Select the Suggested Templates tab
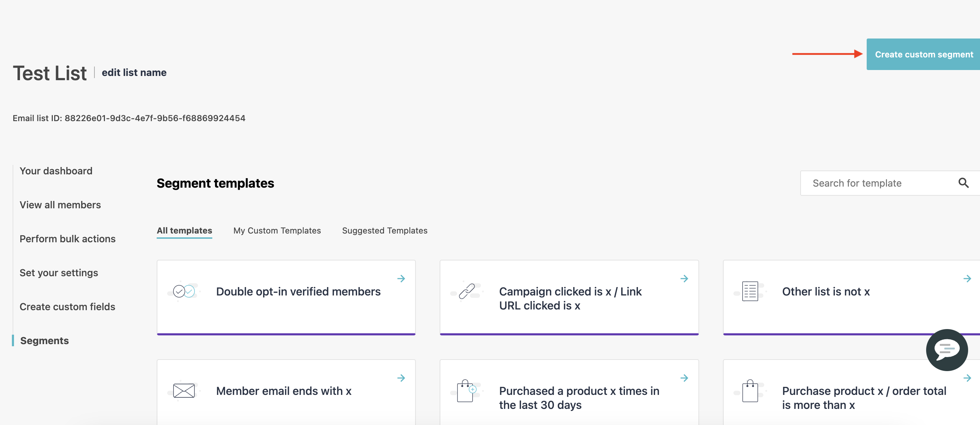The width and height of the screenshot is (980, 425). 384,230
